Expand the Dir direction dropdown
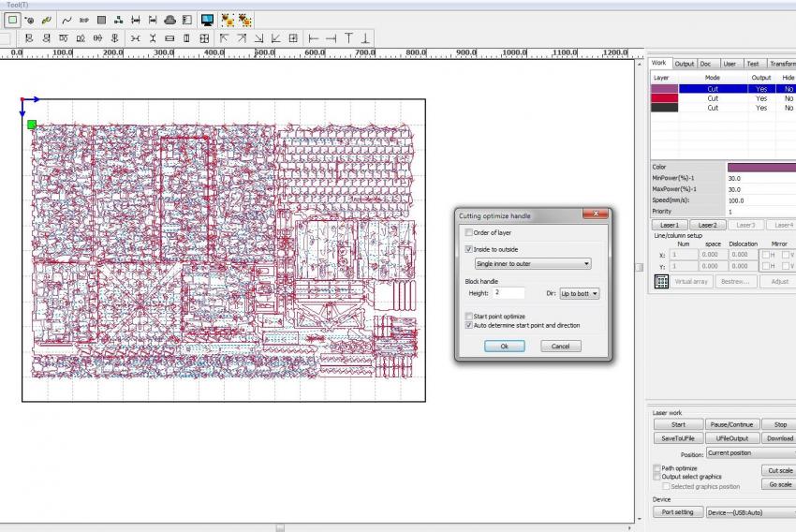The height and width of the screenshot is (532, 796). point(579,293)
